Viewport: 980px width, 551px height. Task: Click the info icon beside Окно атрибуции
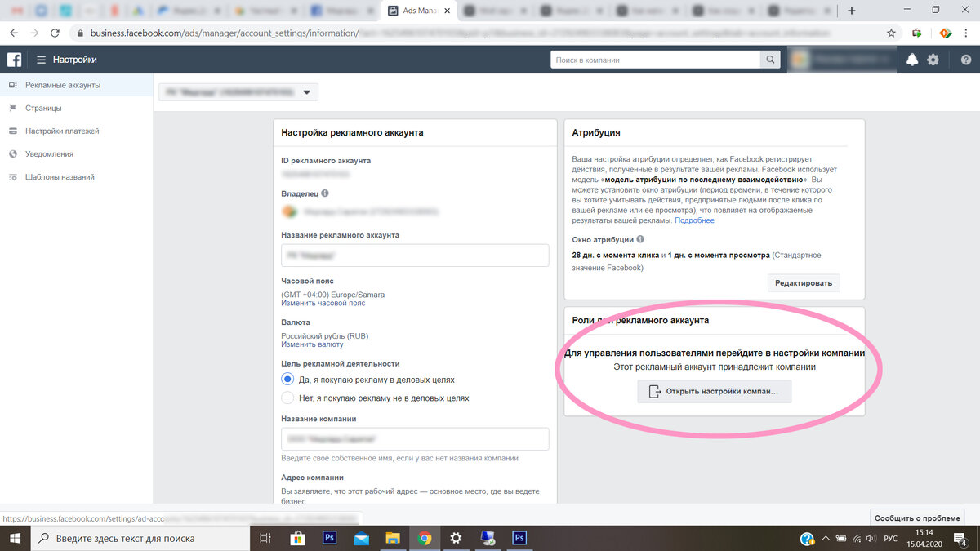[640, 239]
